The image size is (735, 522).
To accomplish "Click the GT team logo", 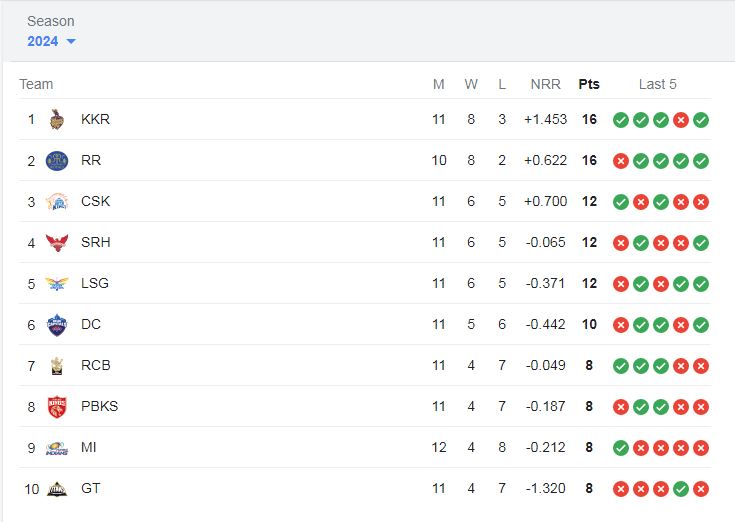I will pos(57,489).
